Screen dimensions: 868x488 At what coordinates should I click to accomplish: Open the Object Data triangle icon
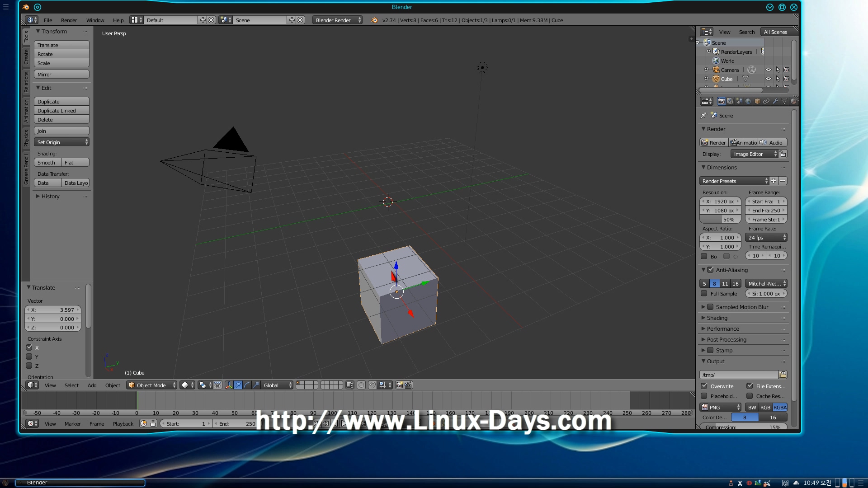784,102
